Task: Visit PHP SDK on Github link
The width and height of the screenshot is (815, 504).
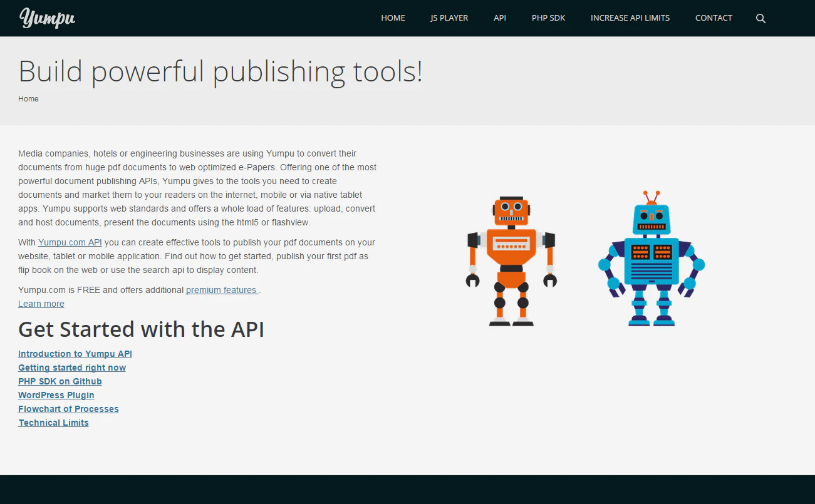Action: click(x=60, y=381)
